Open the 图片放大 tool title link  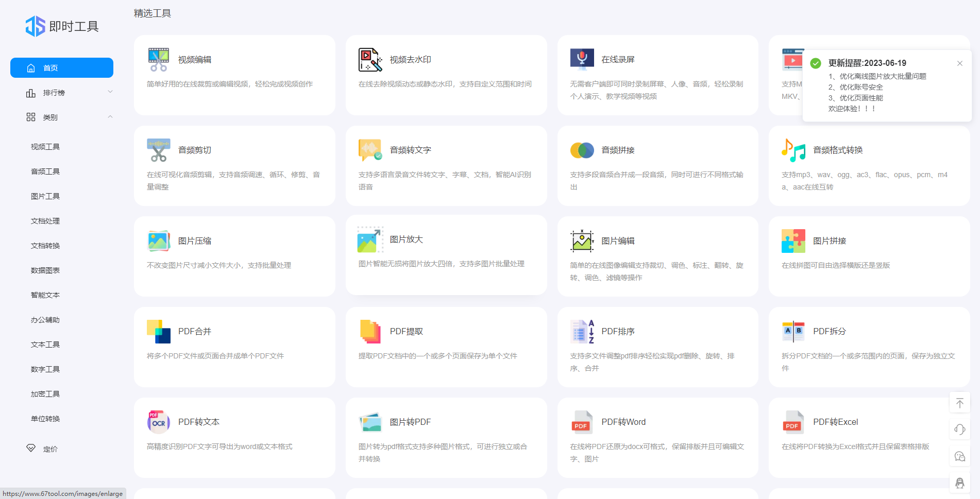406,239
